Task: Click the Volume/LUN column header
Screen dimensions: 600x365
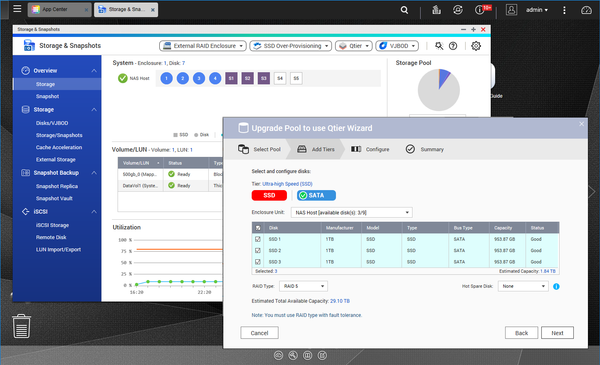Action: pos(140,163)
